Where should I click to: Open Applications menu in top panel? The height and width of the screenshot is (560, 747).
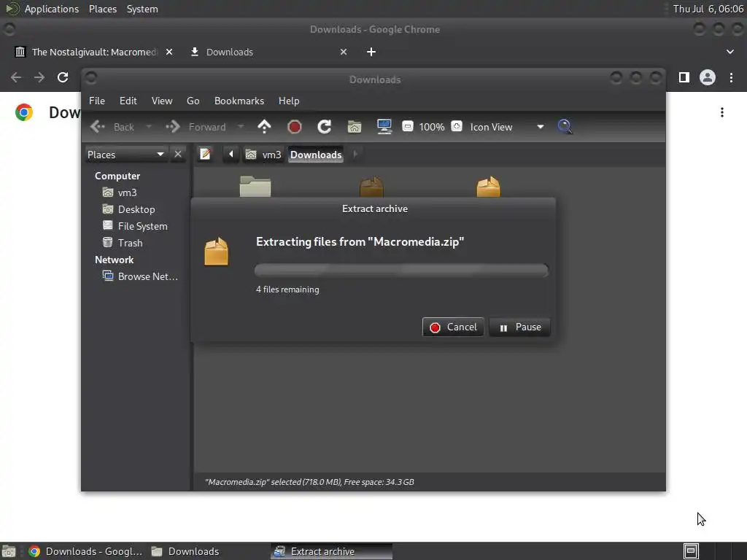tap(52, 9)
